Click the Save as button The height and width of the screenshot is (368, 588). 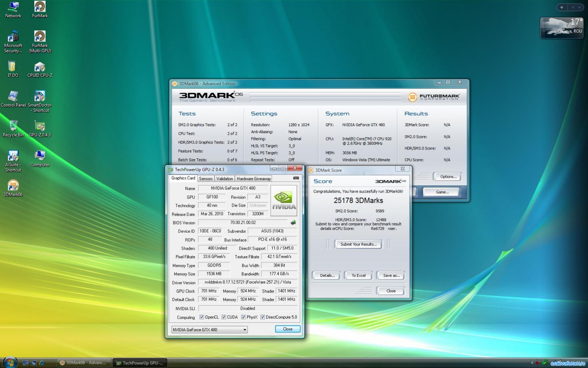[x=391, y=275]
